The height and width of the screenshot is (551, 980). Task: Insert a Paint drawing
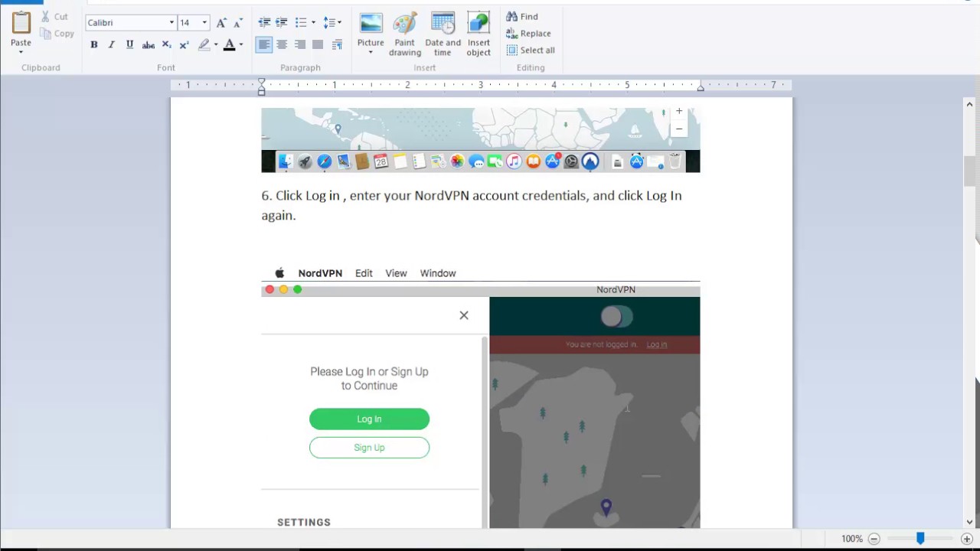pyautogui.click(x=405, y=34)
